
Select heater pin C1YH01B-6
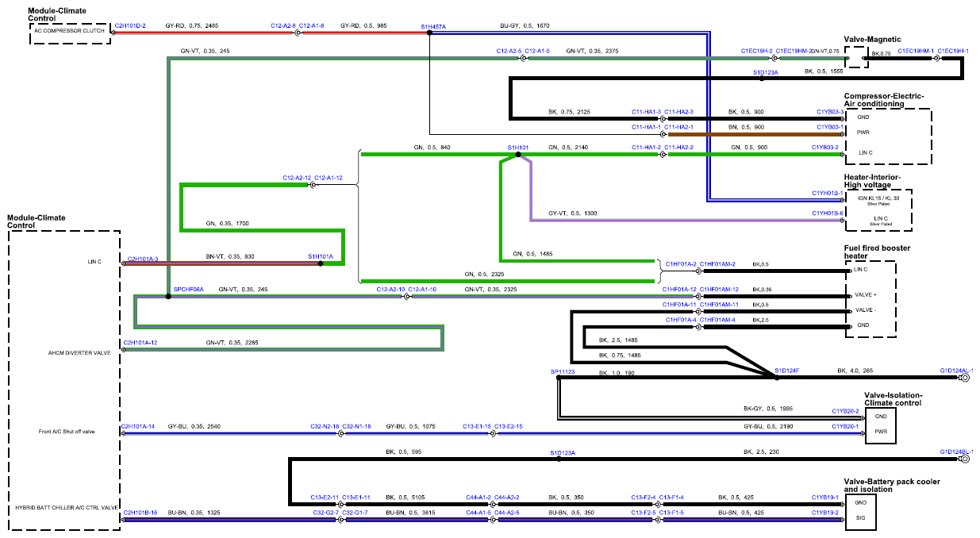click(x=828, y=213)
